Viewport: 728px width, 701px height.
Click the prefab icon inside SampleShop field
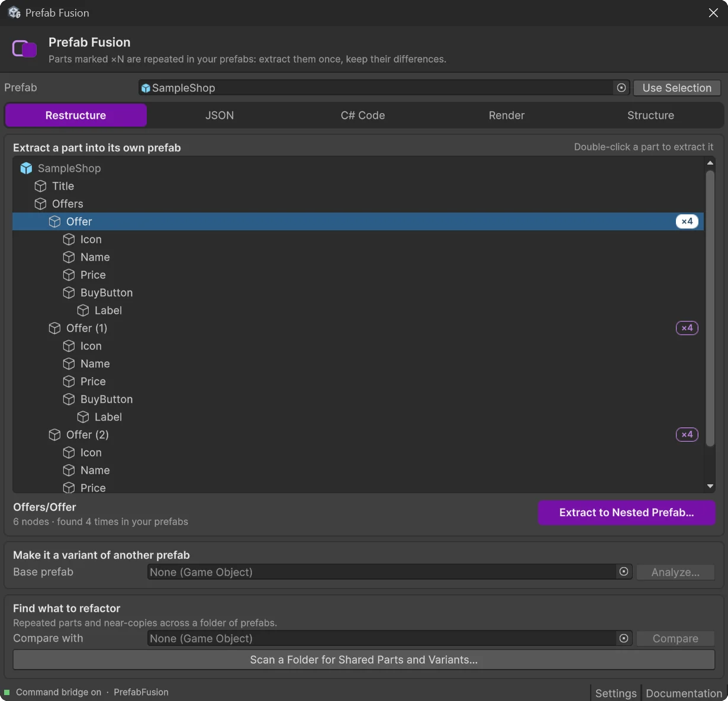[x=146, y=88]
